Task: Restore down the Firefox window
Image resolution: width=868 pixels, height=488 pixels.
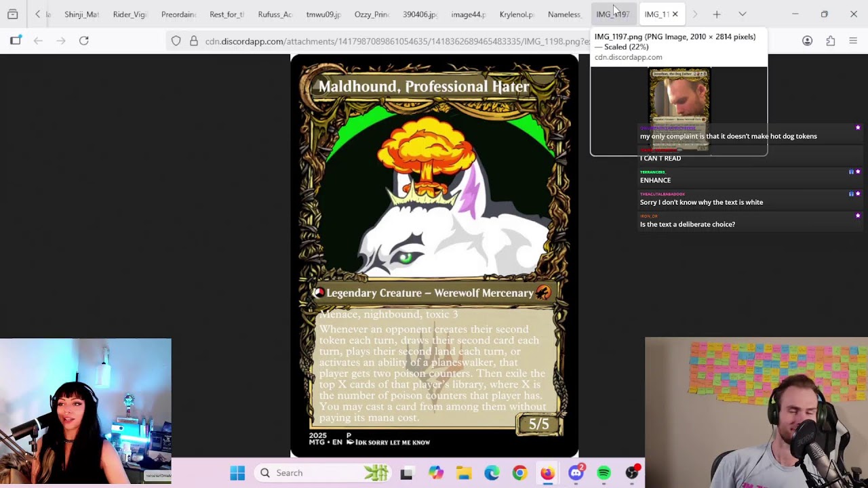Action: [x=825, y=14]
